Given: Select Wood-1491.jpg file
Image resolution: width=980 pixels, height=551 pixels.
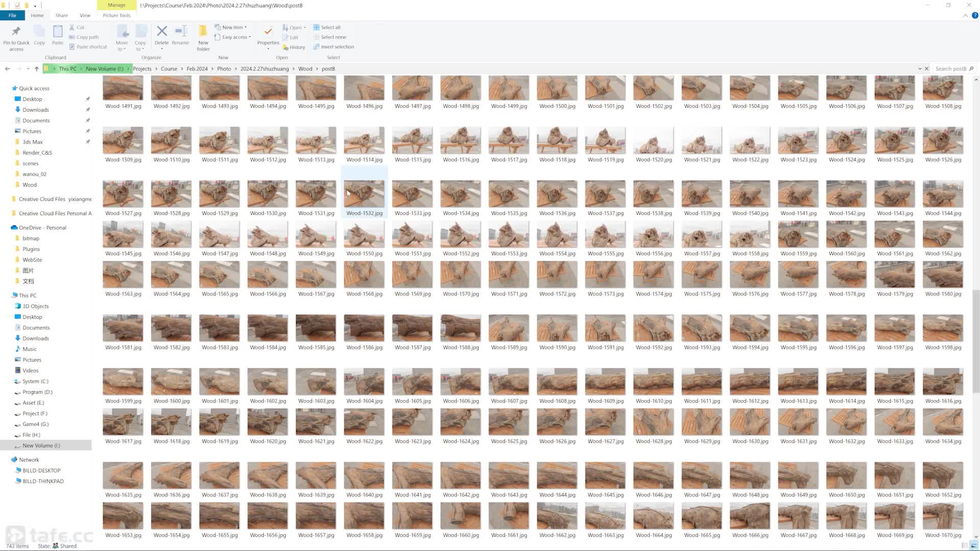Looking at the screenshot, I should click(123, 92).
